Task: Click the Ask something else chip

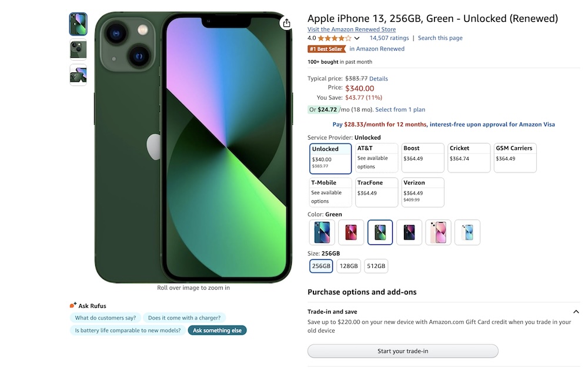Action: coord(217,330)
